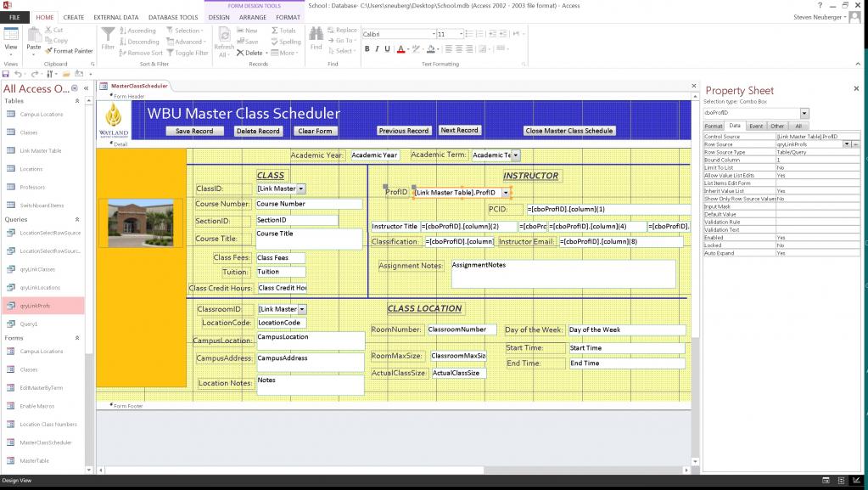Click the Next Record button
The height and width of the screenshot is (490, 868).
(x=460, y=130)
